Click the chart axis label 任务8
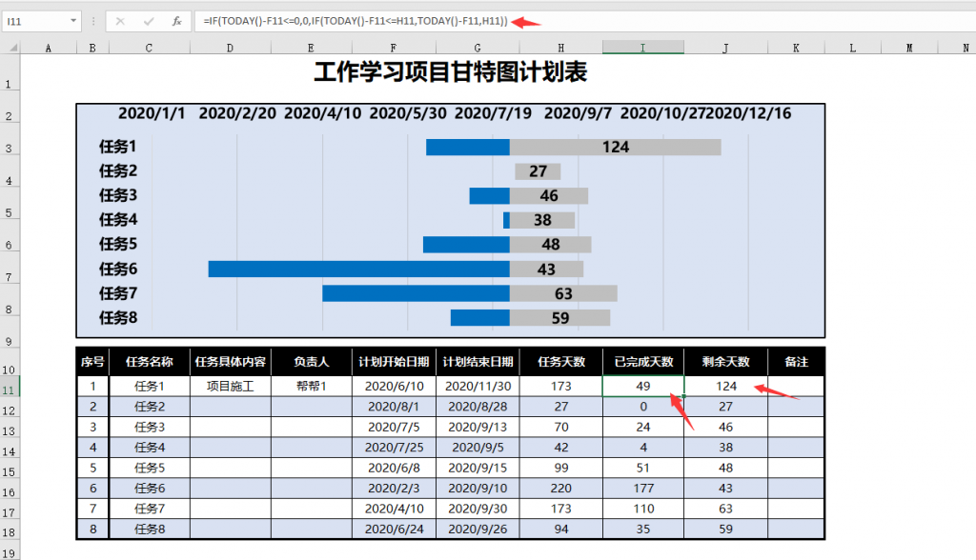The height and width of the screenshot is (560, 976). (x=118, y=317)
